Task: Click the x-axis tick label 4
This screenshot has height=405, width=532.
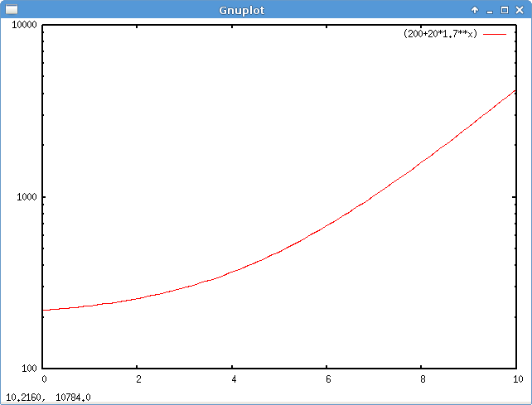Action: [233, 380]
